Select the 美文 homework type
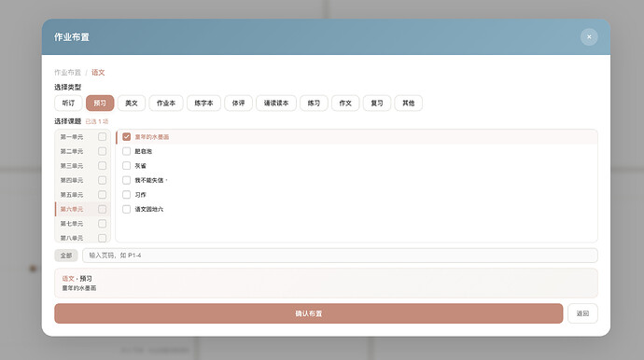 132,103
